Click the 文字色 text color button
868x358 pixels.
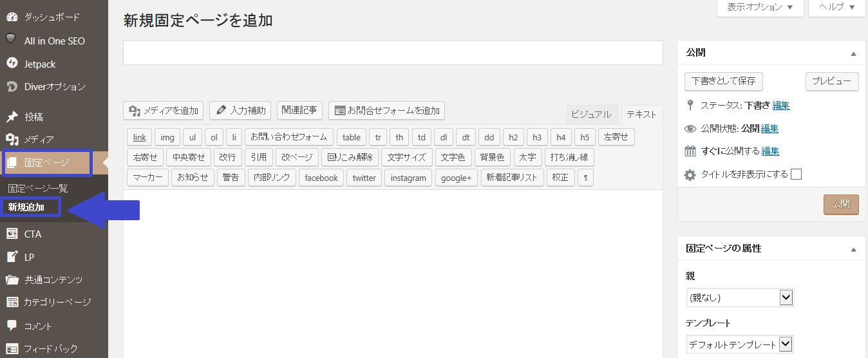click(x=453, y=157)
